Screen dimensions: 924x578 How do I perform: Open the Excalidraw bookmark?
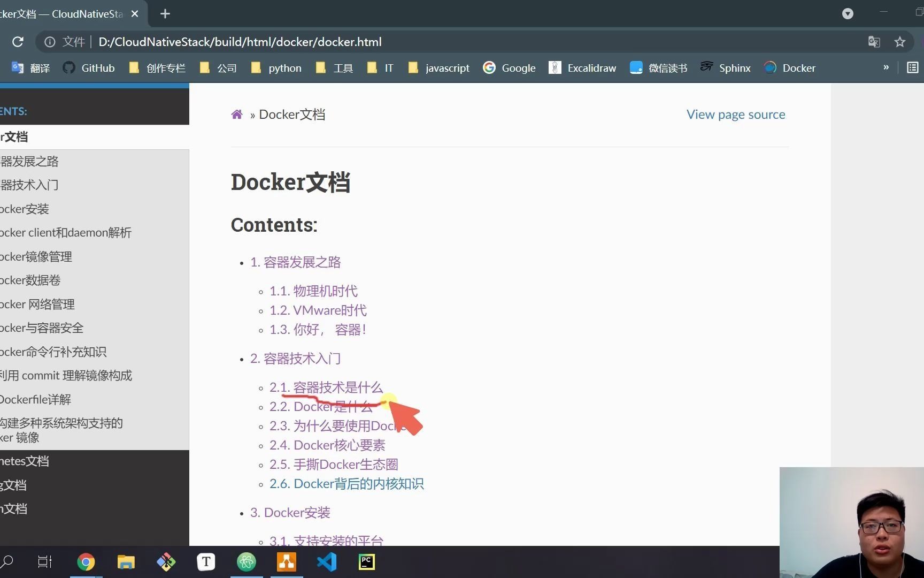[582, 67]
